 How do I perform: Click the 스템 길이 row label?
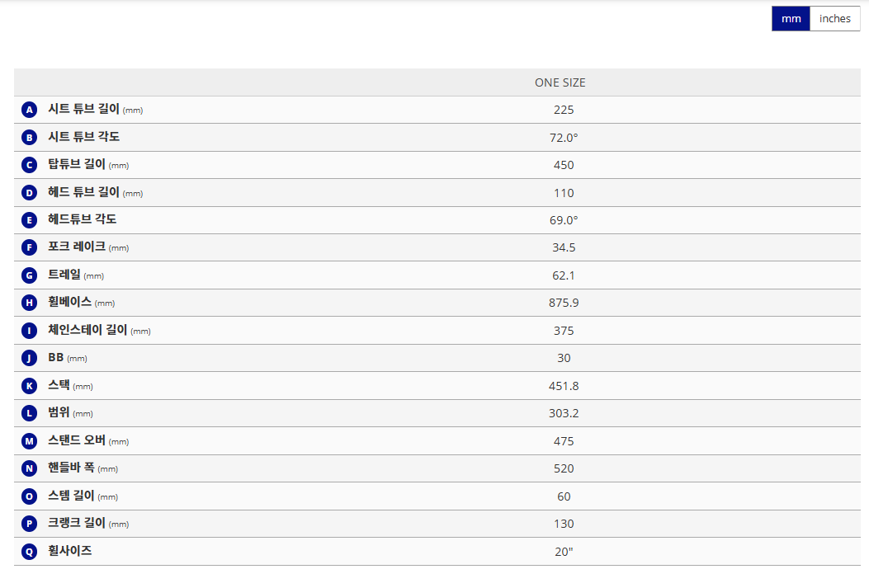point(71,496)
